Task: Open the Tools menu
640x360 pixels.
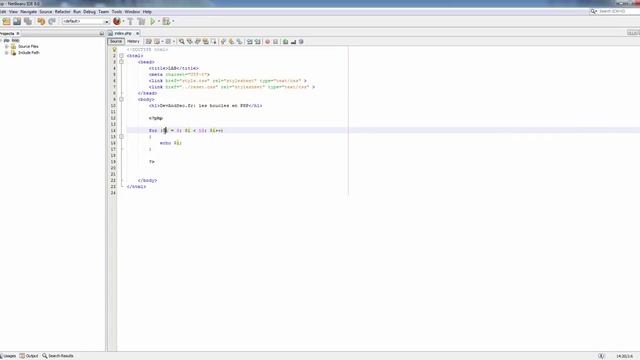Action: (117, 12)
